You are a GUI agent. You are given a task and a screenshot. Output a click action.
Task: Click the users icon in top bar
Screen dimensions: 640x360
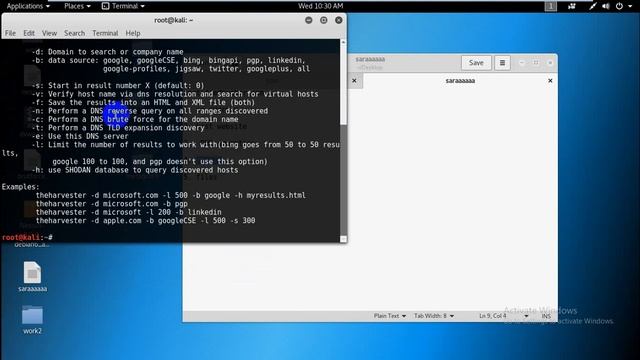pos(571,6)
